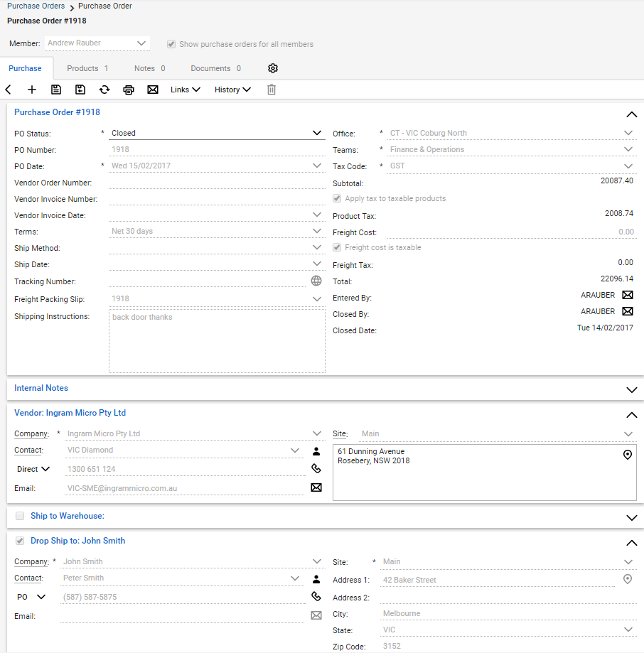Click the globe icon next to Tracking Number
Image resolution: width=644 pixels, height=653 pixels.
316,281
